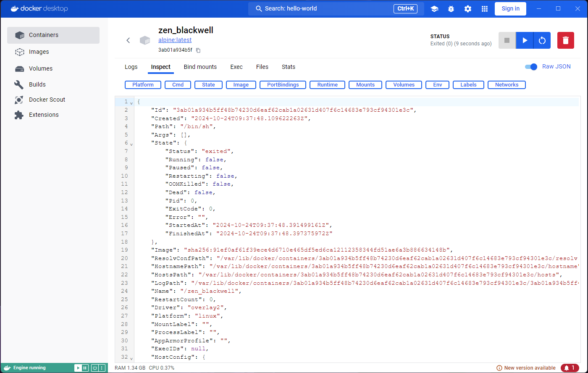Open the Volumes sidebar section
This screenshot has width=588, height=373.
53,68
